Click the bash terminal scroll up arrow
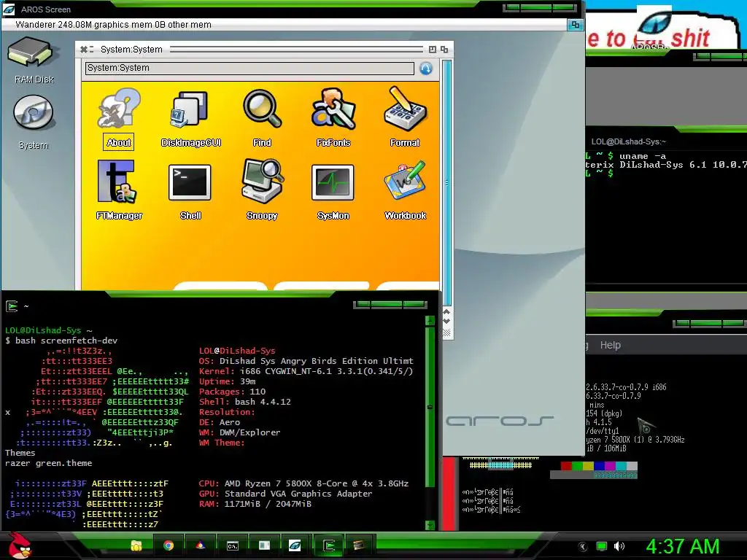Screen dimensions: 747x560 [x=430, y=320]
